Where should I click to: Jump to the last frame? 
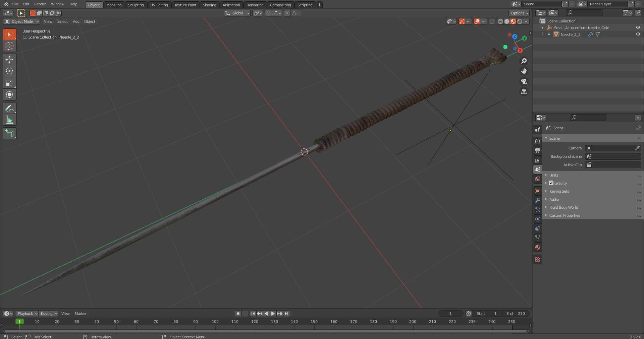[x=286, y=314]
